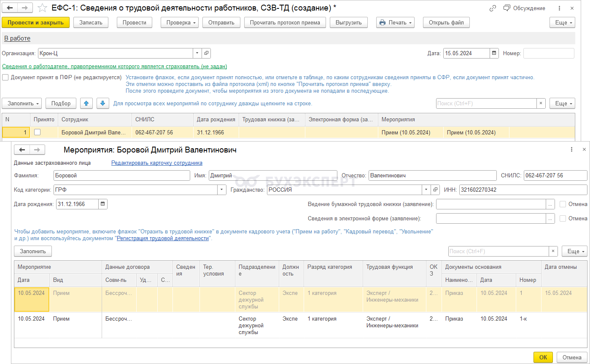
Task: Click the favorites star icon in header
Action: 42,8
